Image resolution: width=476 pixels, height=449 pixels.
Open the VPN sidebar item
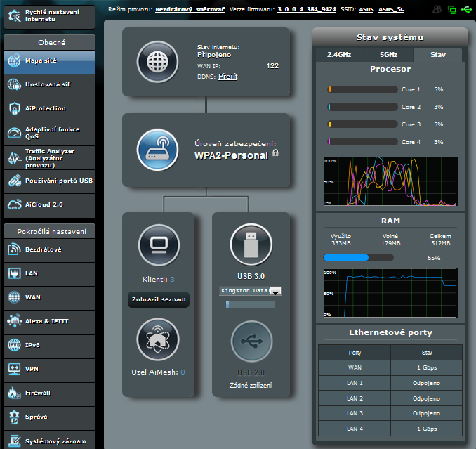click(x=48, y=368)
